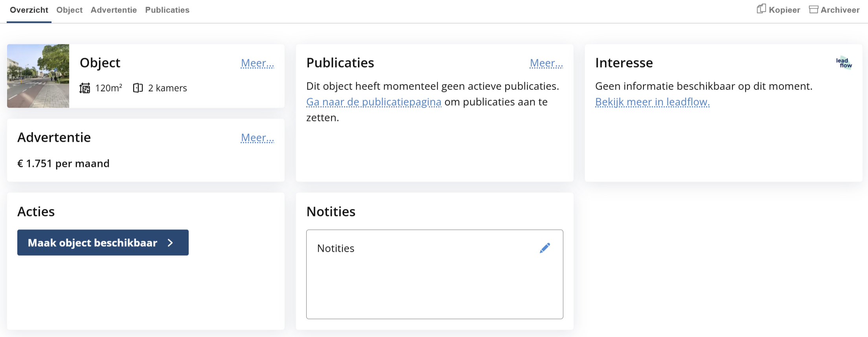Click the leadflow logo in Interesse card
This screenshot has height=337, width=868.
tap(844, 62)
